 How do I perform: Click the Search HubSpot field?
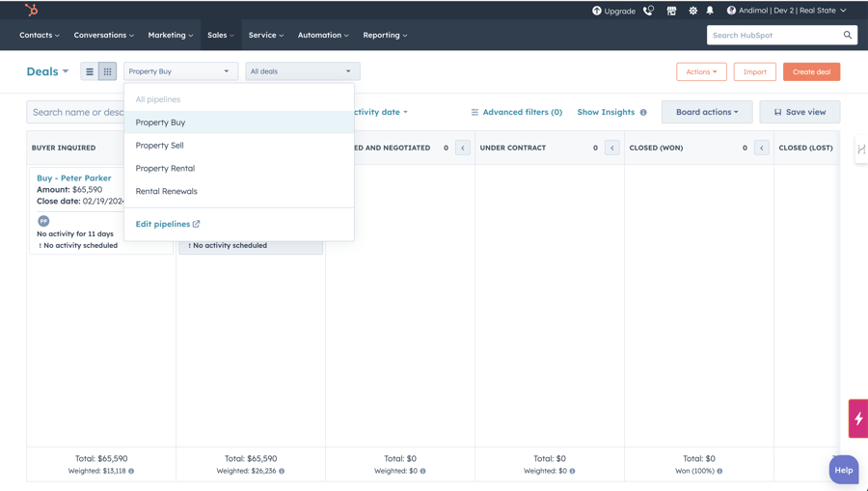click(773, 35)
